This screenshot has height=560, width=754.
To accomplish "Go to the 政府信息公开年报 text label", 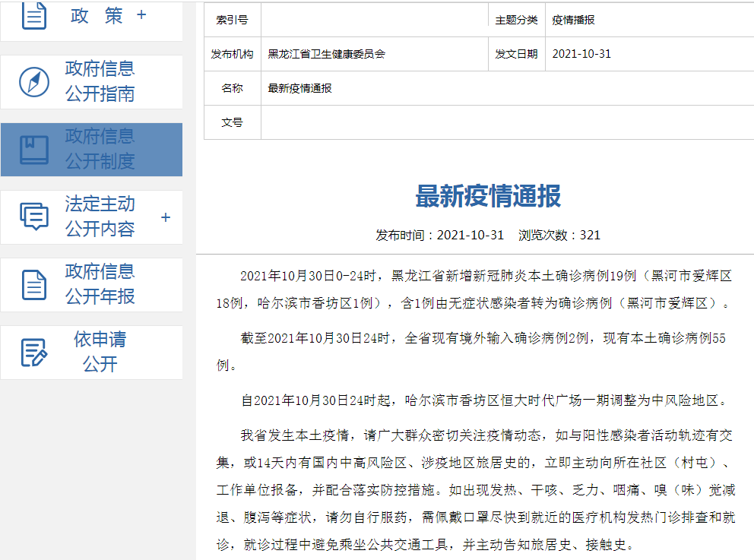I will click(x=100, y=285).
